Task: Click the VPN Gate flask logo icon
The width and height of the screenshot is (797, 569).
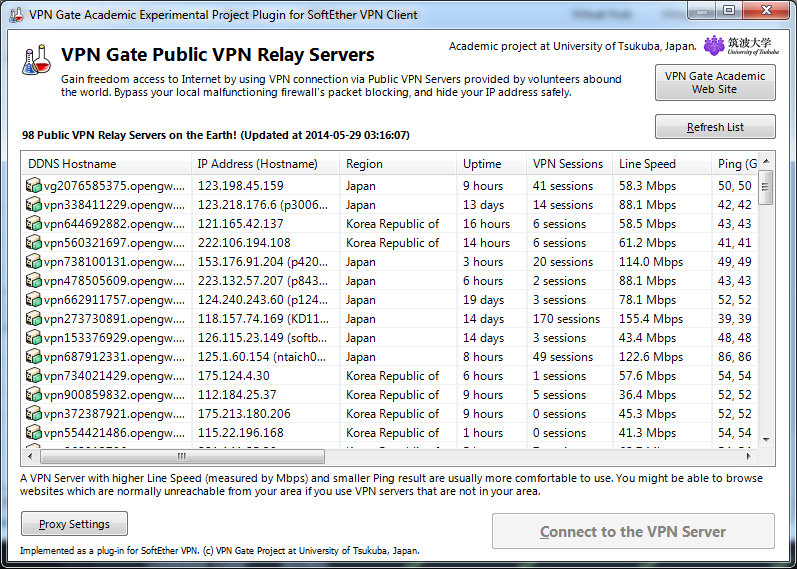Action: (37, 60)
